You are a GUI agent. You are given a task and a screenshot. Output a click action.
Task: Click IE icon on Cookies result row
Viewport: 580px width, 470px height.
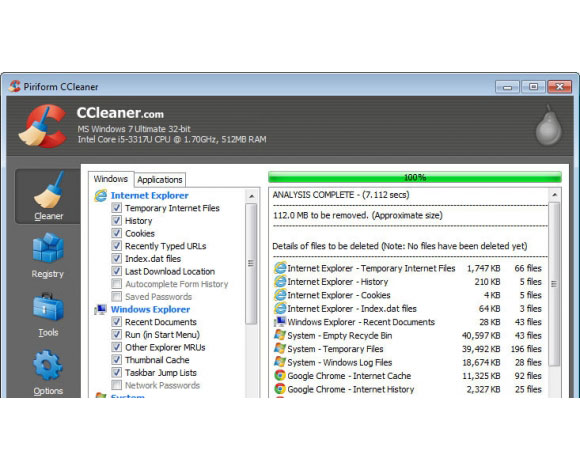coord(280,295)
